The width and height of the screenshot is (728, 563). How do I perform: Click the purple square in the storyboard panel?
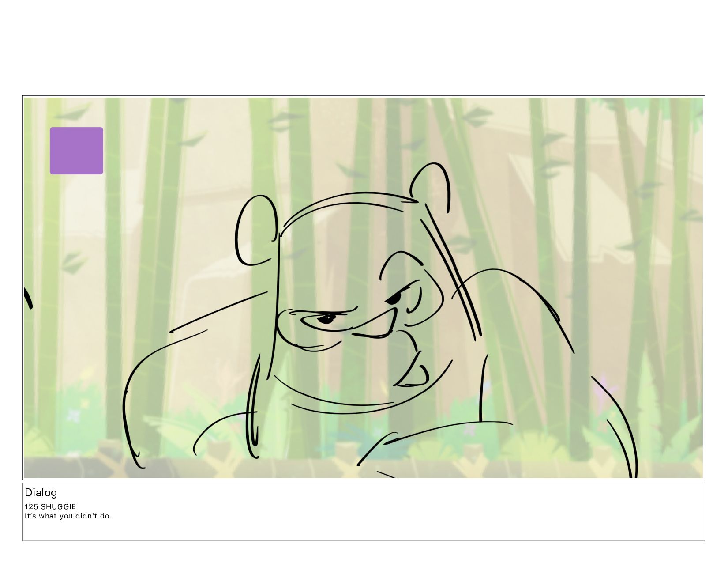pos(76,151)
